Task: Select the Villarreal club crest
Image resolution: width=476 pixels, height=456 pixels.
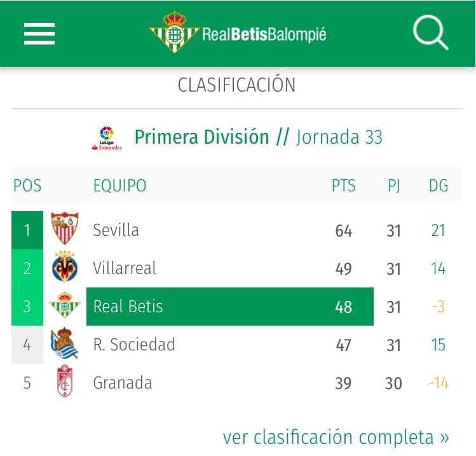Action: coord(65,268)
